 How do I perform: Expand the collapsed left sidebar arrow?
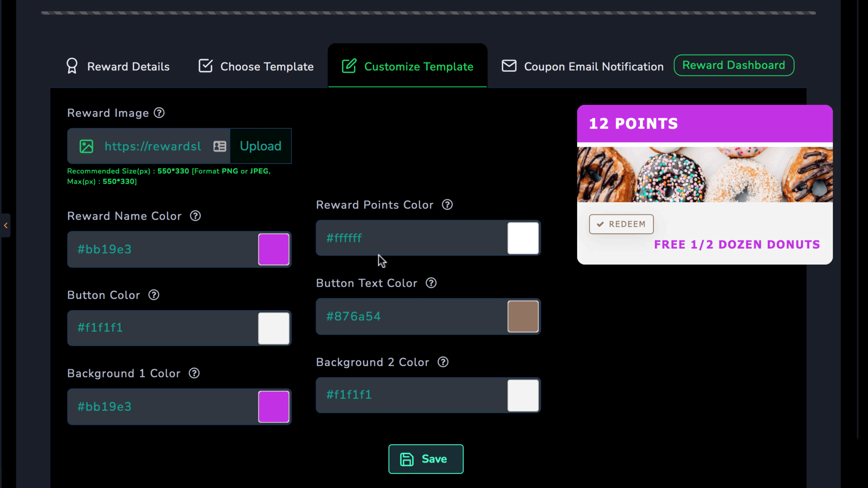click(6, 225)
